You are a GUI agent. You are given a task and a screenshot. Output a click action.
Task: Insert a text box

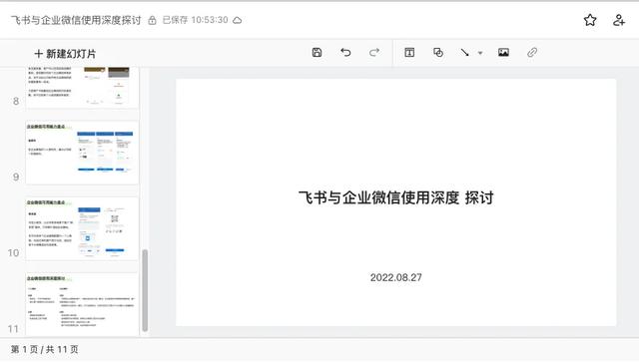[409, 53]
